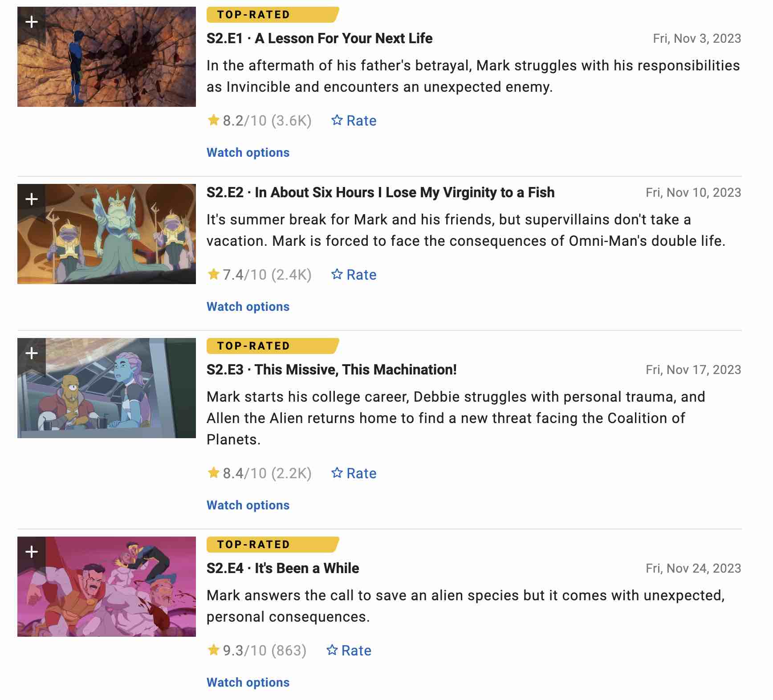
Task: Rate A Lesson For Your Next Life
Action: [354, 121]
